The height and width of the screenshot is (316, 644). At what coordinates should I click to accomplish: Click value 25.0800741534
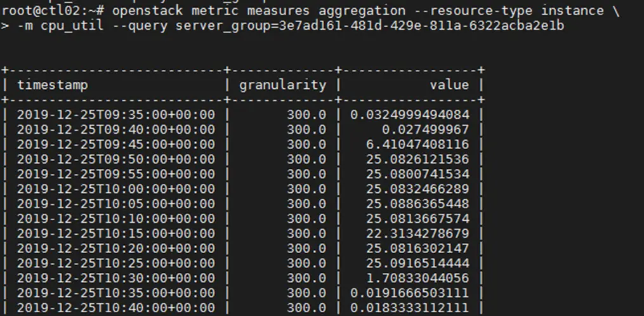click(x=417, y=174)
